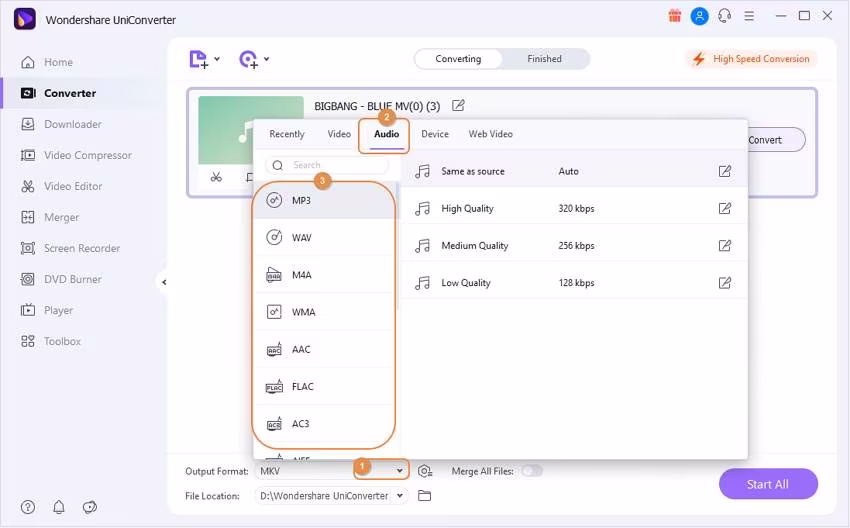Click the scissors trim icon
Screen dimensions: 850x528
coord(216,177)
